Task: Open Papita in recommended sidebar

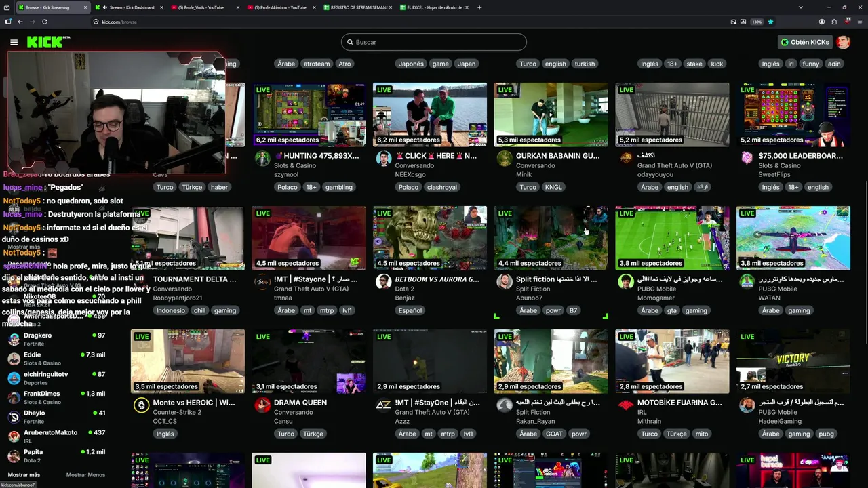Action: coord(58,455)
